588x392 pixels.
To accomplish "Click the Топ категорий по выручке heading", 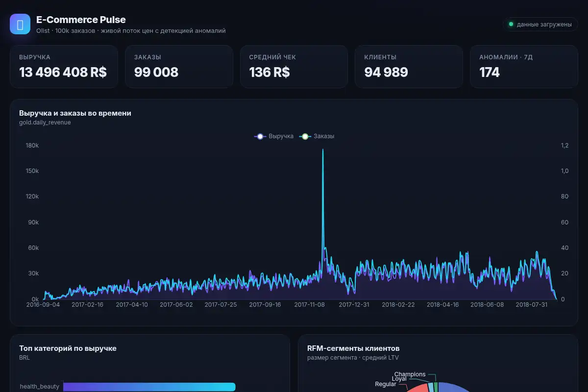I will pyautogui.click(x=68, y=348).
